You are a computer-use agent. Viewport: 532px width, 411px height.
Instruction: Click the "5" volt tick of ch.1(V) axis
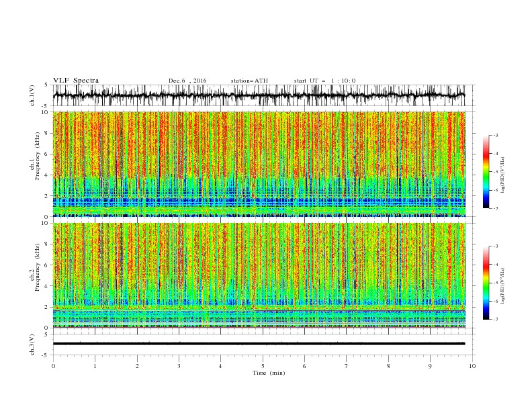pyautogui.click(x=46, y=85)
